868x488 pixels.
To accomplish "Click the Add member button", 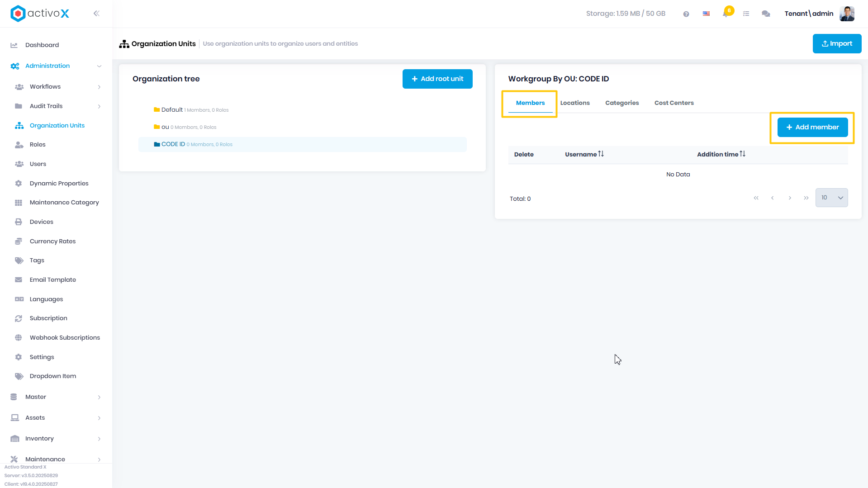I will pos(812,128).
